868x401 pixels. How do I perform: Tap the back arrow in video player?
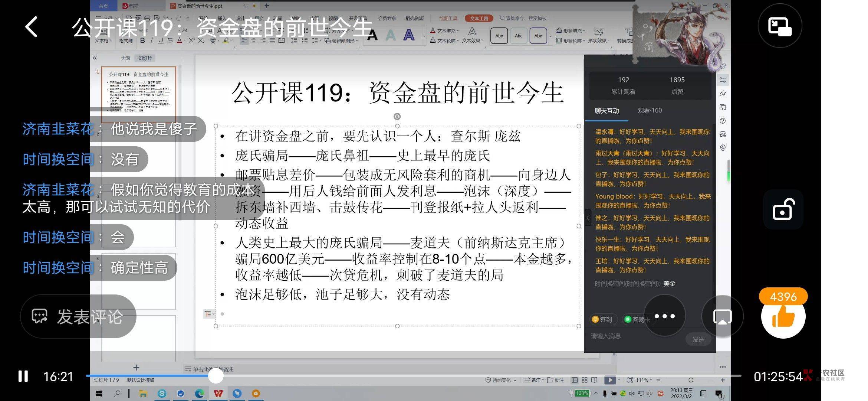(x=31, y=27)
